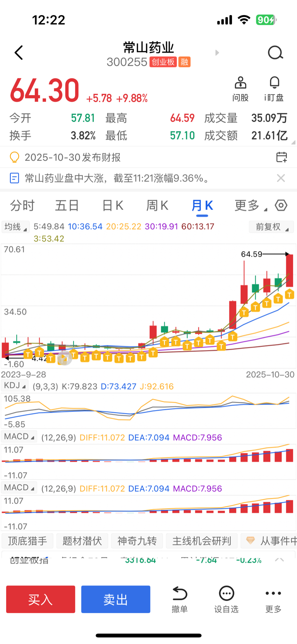
Task: Open 主线机会研判 tool
Action: point(201,541)
